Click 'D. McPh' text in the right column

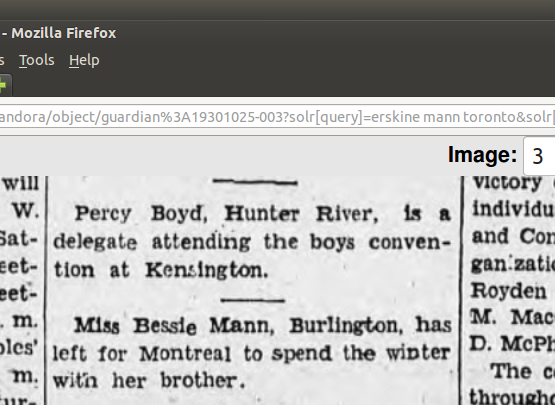tap(512, 343)
